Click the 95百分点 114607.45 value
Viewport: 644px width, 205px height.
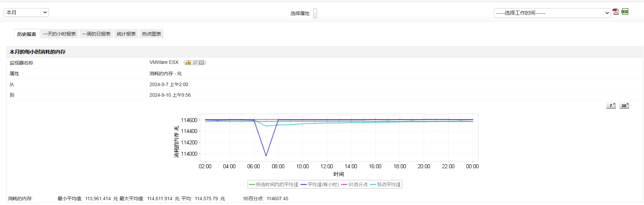pyautogui.click(x=277, y=199)
